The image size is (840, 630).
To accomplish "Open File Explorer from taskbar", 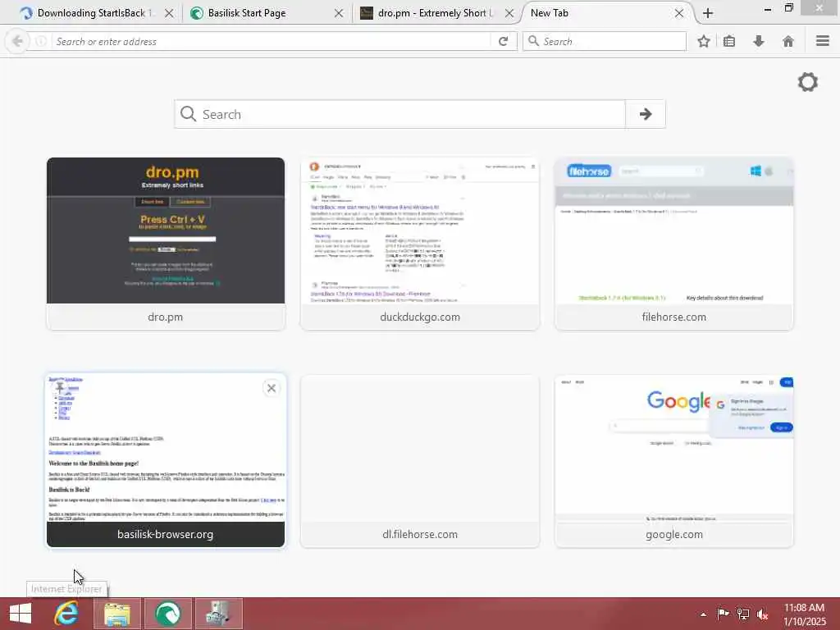I will pos(117,614).
